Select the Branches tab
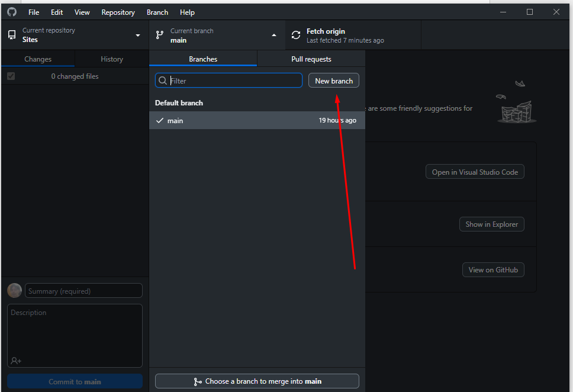This screenshot has width=573, height=392. [203, 59]
